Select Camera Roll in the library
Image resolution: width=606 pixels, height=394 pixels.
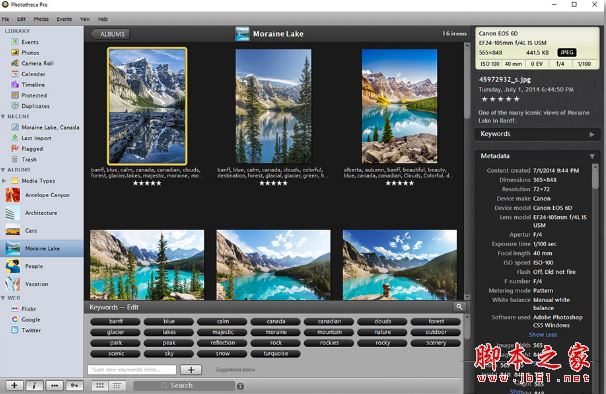point(37,63)
